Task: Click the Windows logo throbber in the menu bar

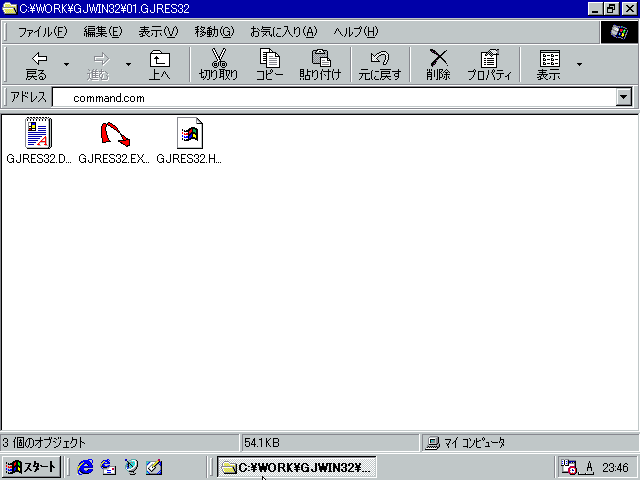Action: 619,32
